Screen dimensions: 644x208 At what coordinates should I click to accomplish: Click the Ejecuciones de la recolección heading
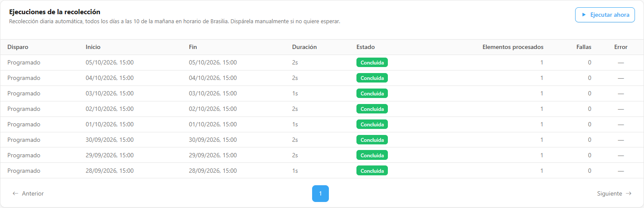point(55,12)
